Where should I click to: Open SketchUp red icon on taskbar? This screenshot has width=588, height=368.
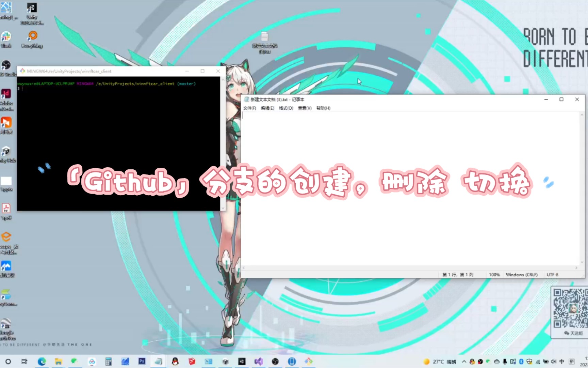click(192, 362)
